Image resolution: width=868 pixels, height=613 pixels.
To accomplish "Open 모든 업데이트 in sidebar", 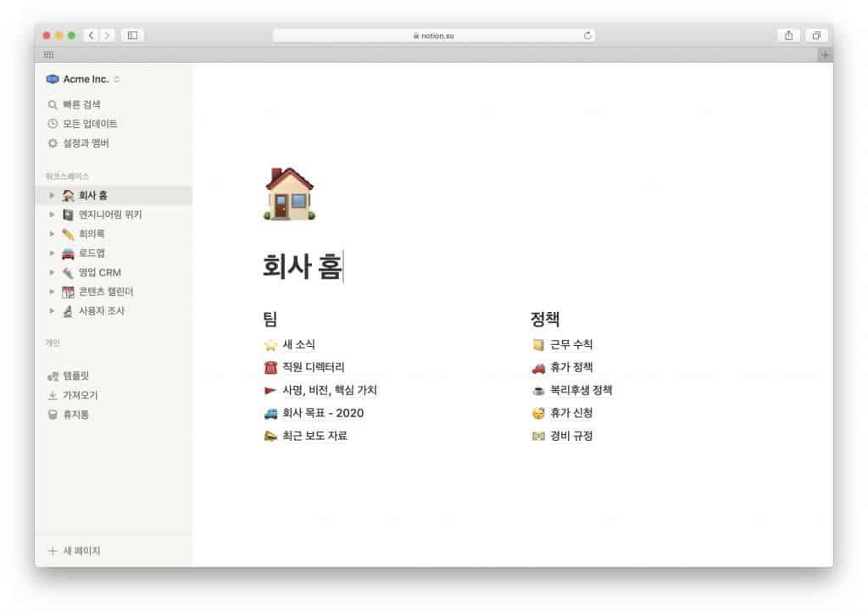I will tap(90, 124).
